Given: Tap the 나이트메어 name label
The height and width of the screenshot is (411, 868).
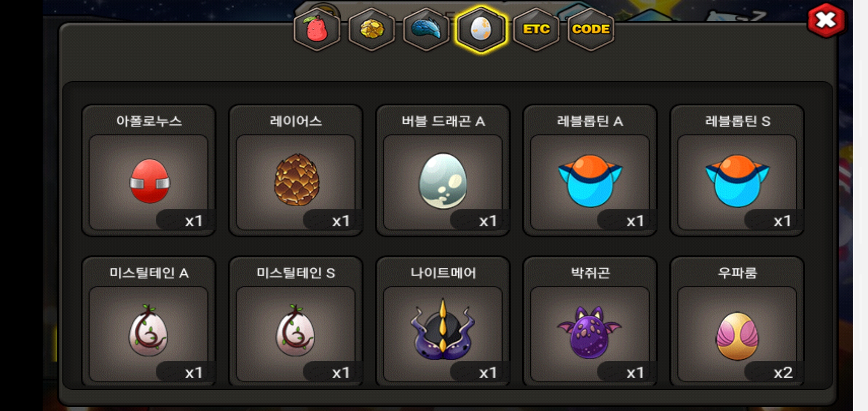Looking at the screenshot, I should point(443,273).
